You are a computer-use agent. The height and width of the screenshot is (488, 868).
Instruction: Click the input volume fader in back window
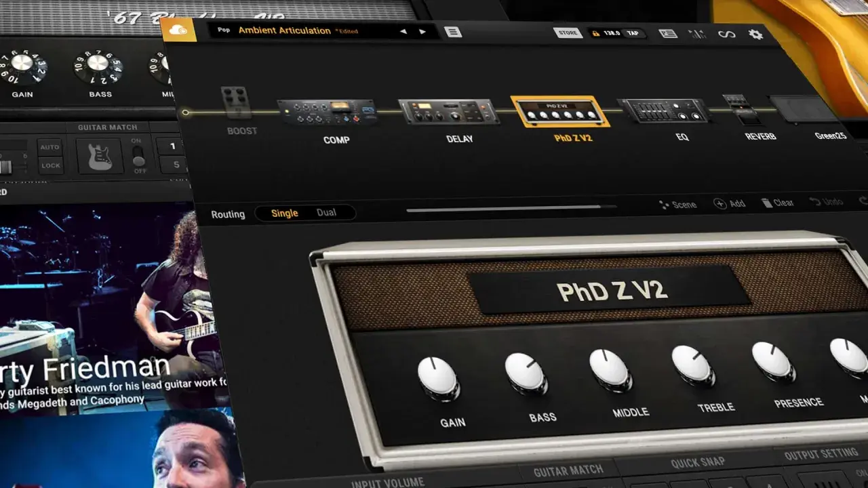pos(7,167)
